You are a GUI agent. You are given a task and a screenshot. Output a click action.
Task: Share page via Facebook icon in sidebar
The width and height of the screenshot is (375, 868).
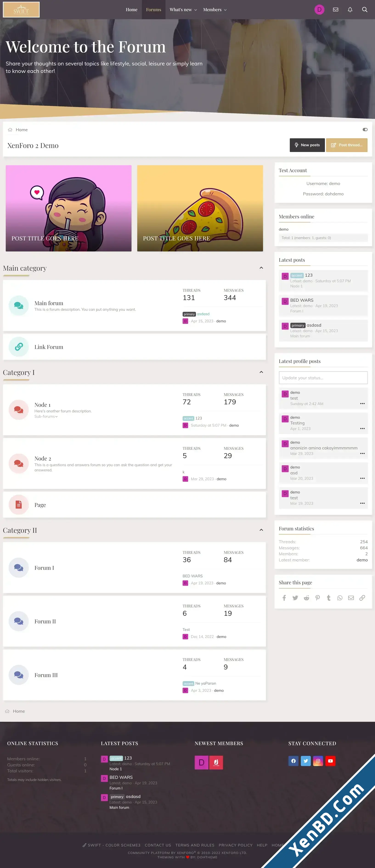[x=284, y=598]
